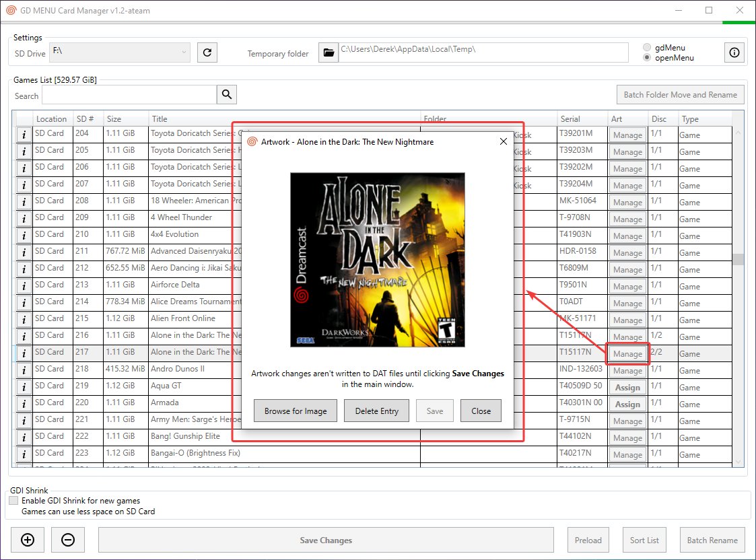Refresh the SD drive list
The height and width of the screenshot is (560, 756).
[x=207, y=53]
